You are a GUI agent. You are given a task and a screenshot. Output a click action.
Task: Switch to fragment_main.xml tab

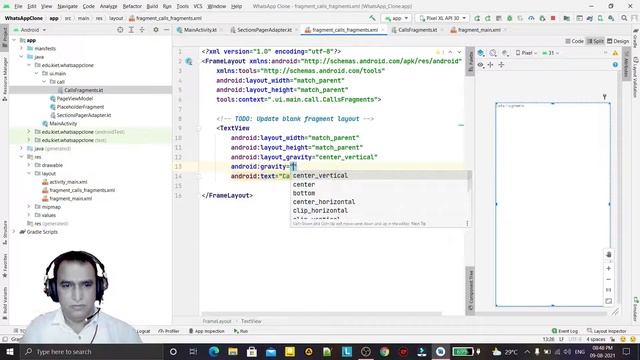click(478, 30)
